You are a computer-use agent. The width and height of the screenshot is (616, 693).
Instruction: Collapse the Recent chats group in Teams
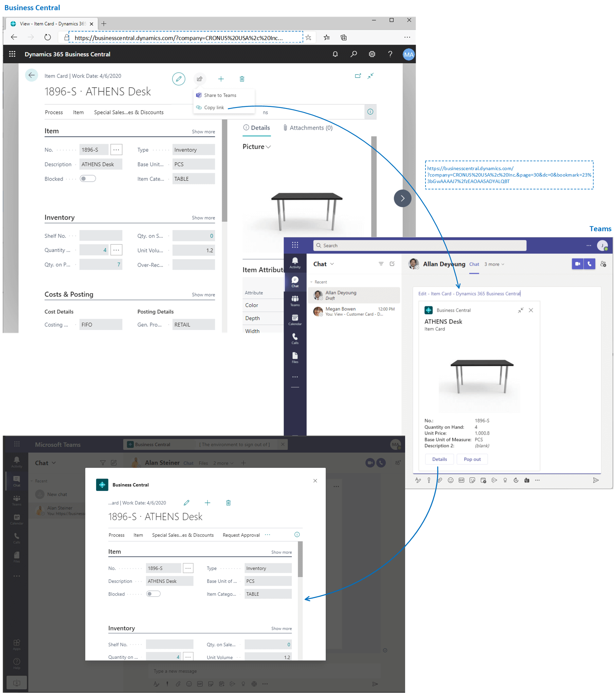click(311, 282)
